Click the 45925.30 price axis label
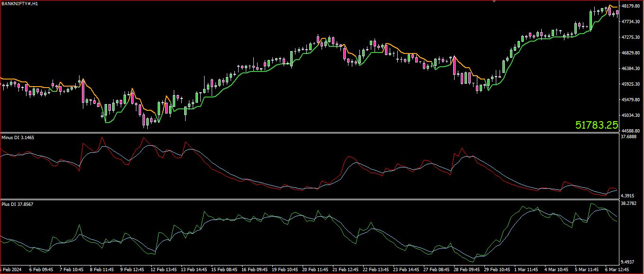Image resolution: width=644 pixels, height=274 pixels. coord(631,84)
